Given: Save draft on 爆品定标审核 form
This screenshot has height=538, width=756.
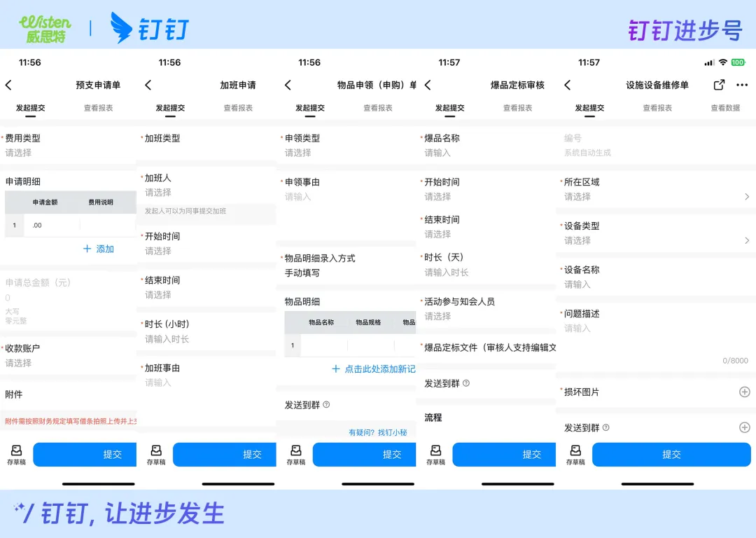Looking at the screenshot, I should coord(436,455).
